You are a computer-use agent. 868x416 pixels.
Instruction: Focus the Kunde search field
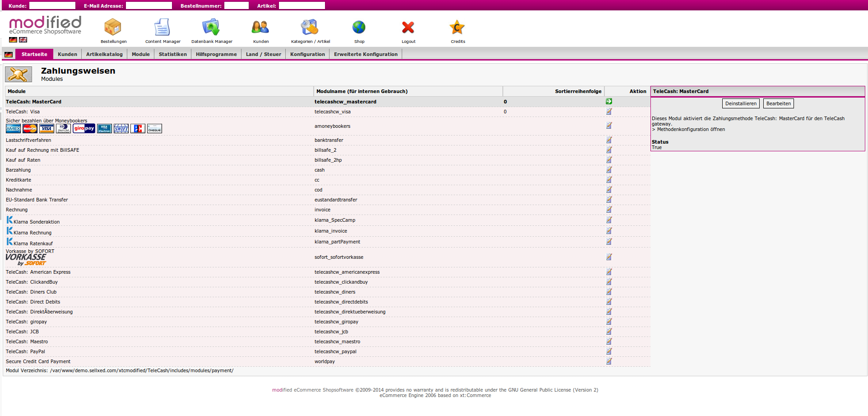coord(52,5)
